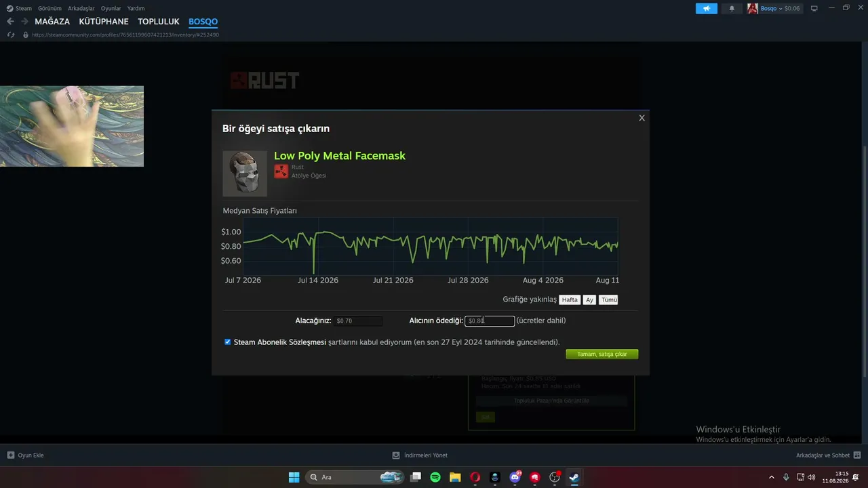Click the lock icon beside the URL
Screen dimensions: 868x488
pyautogui.click(x=26, y=35)
